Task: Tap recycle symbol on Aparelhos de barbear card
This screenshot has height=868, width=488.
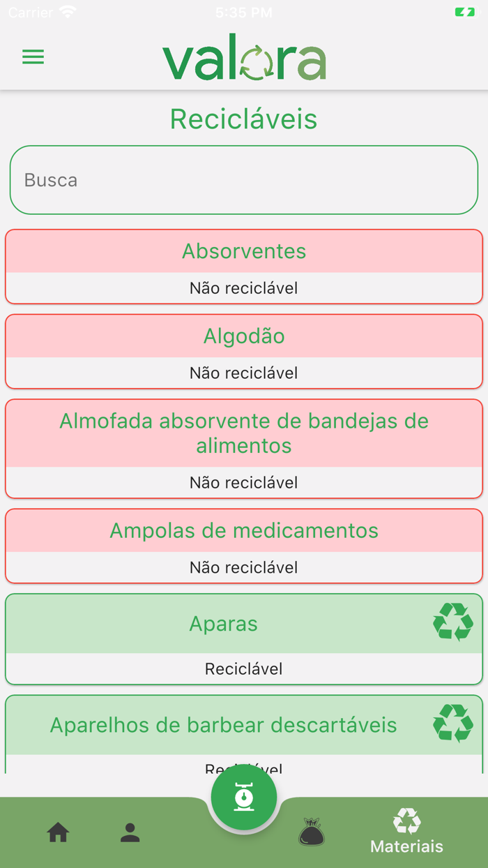Action: coord(453,724)
